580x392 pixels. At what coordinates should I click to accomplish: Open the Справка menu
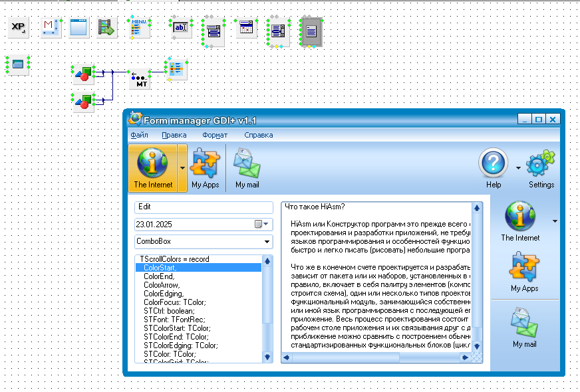pyautogui.click(x=259, y=136)
